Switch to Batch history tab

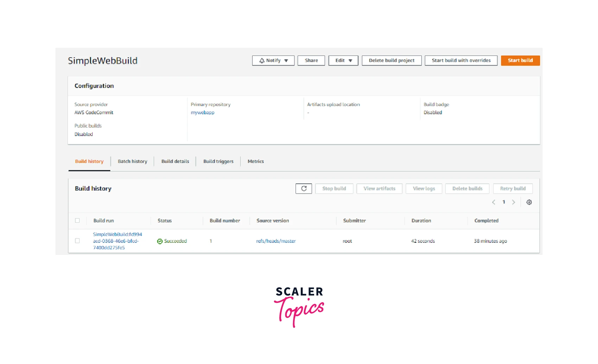pos(132,162)
